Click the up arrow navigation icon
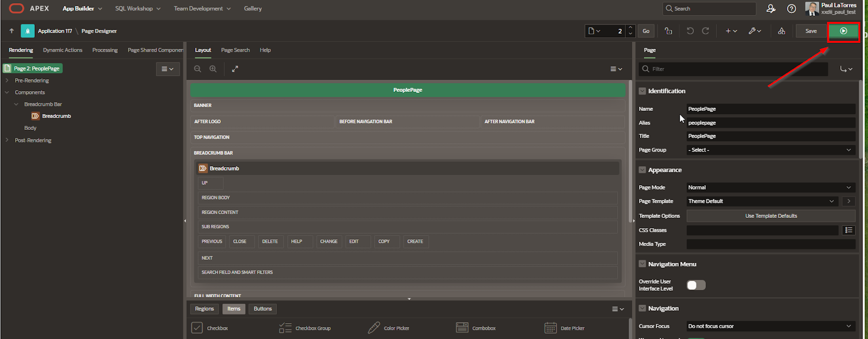 (11, 31)
